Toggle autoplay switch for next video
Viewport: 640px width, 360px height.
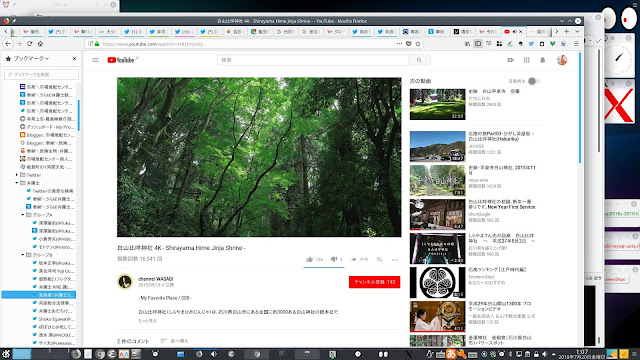point(534,81)
